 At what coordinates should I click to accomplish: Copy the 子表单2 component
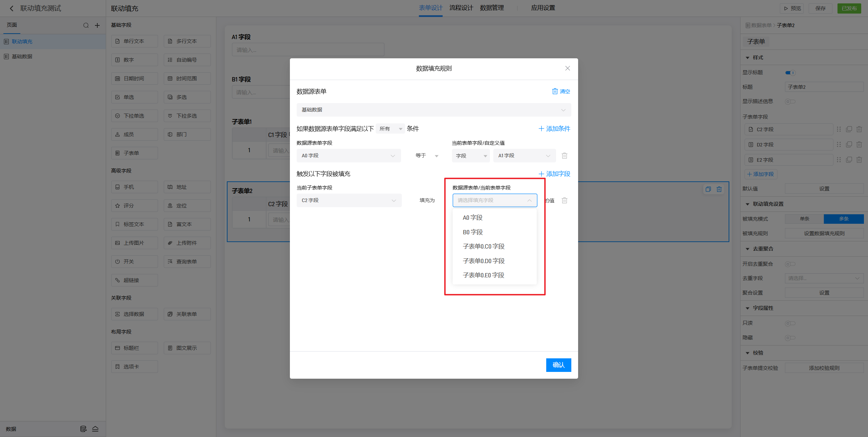click(x=708, y=189)
